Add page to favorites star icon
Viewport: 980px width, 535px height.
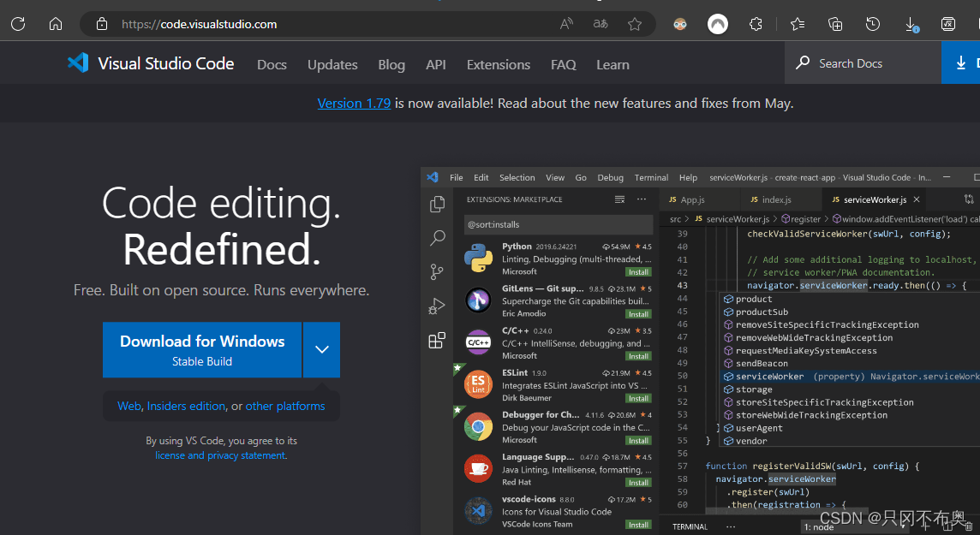coord(635,24)
